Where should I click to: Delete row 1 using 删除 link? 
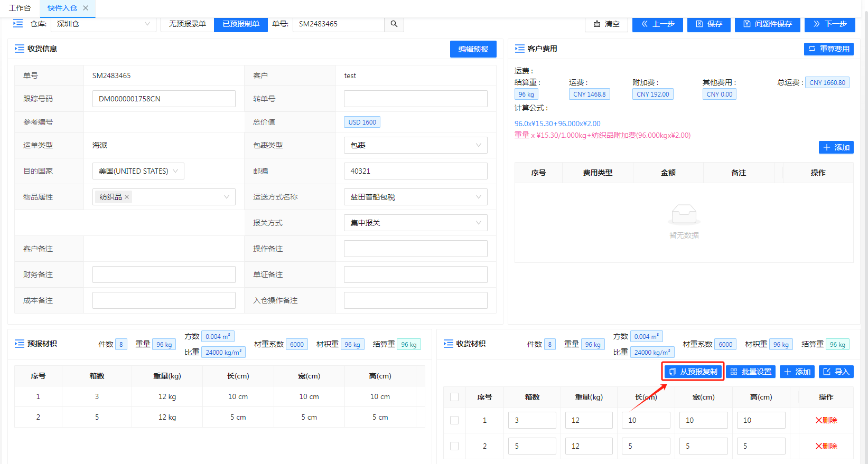coord(826,420)
